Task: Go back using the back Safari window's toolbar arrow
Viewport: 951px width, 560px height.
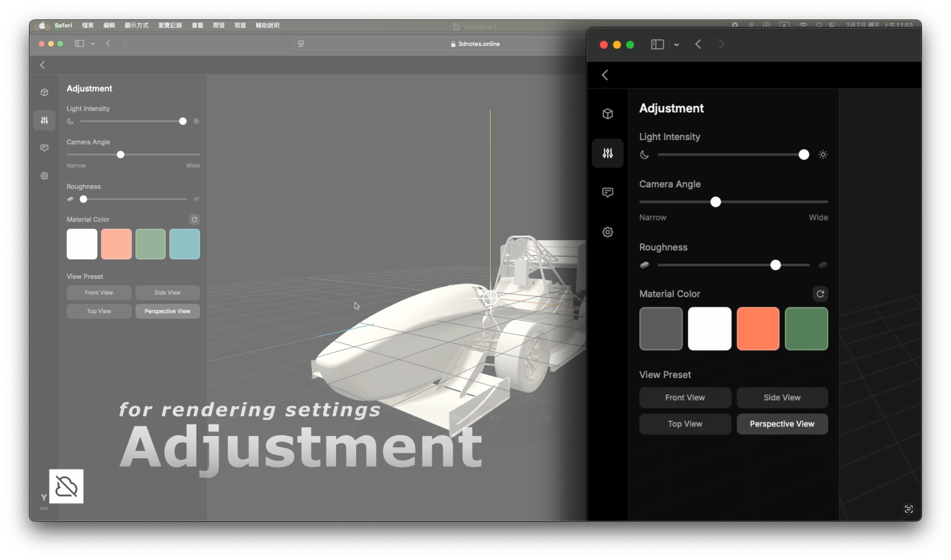Action: [108, 43]
